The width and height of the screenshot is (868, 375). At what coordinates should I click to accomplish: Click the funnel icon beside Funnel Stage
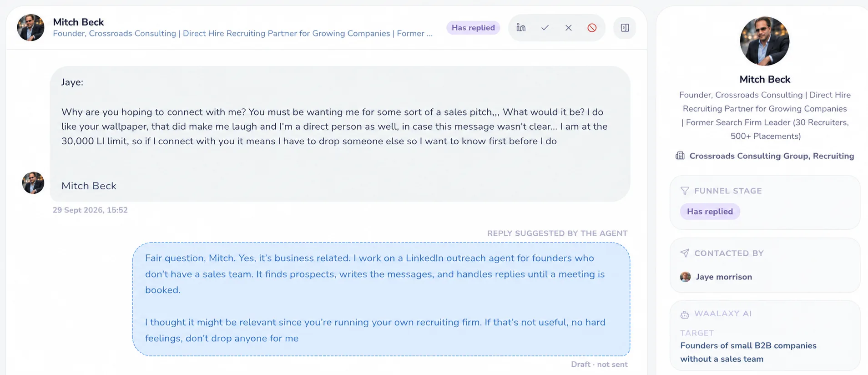[x=685, y=191]
